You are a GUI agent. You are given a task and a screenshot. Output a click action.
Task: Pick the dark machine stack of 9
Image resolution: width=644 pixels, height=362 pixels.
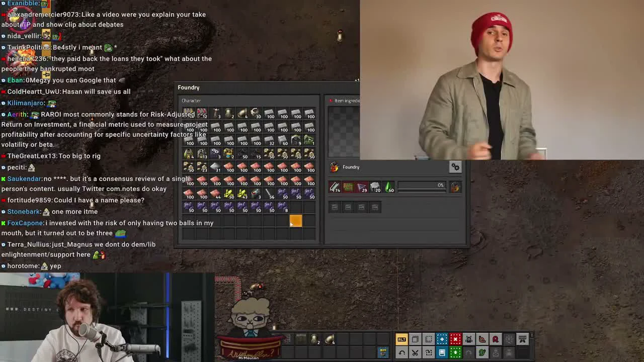tap(296, 140)
